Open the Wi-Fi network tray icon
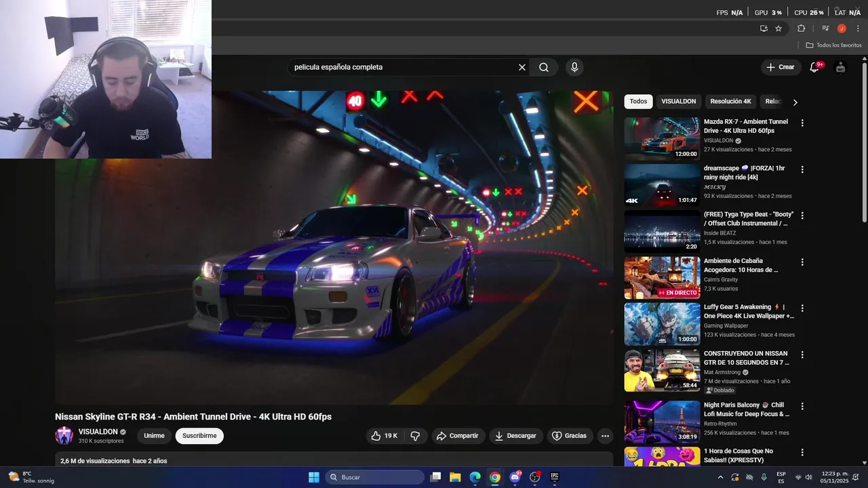This screenshot has height=488, width=868. point(798,477)
